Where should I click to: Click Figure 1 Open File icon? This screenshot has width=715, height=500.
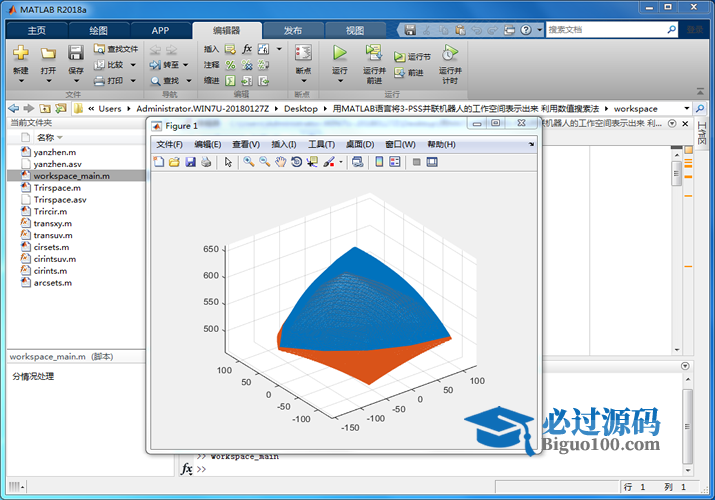tap(174, 162)
